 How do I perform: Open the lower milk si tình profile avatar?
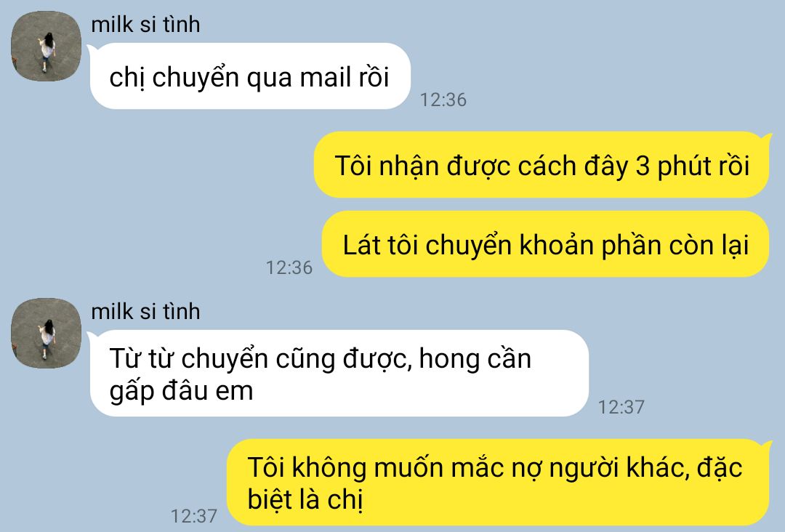click(x=46, y=334)
